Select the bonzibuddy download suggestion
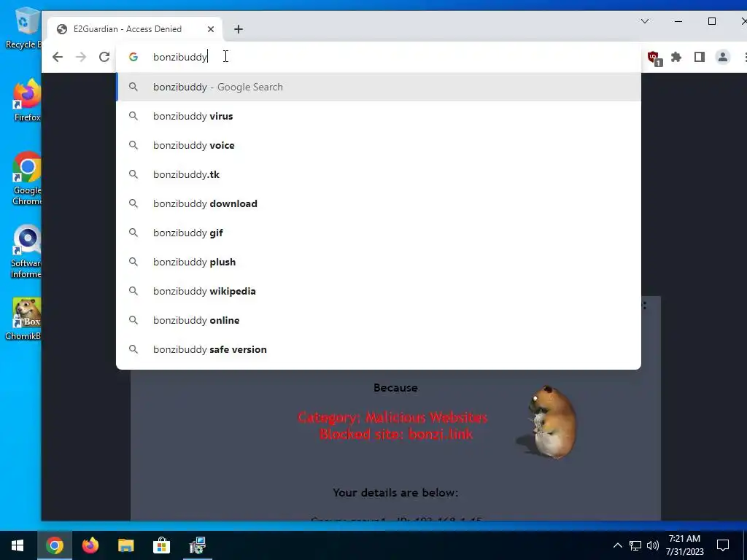 point(379,203)
